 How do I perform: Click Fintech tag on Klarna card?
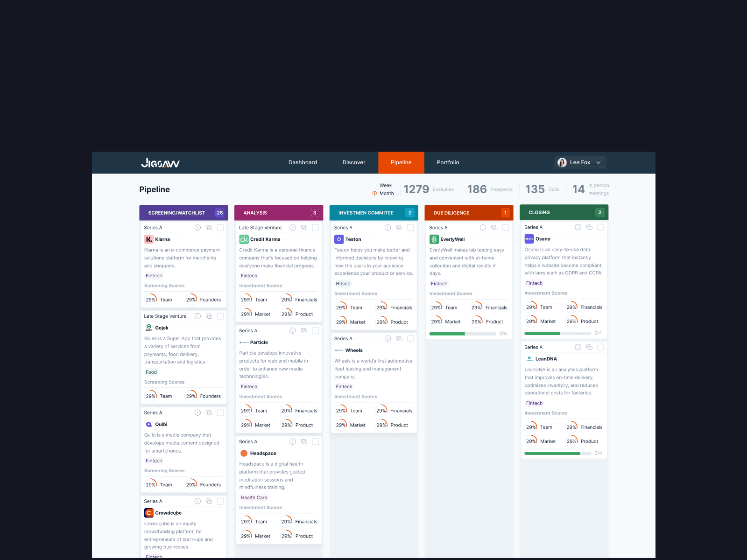point(154,276)
